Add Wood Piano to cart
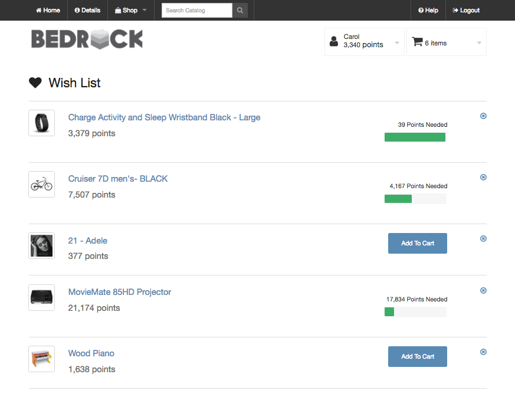 (x=418, y=357)
